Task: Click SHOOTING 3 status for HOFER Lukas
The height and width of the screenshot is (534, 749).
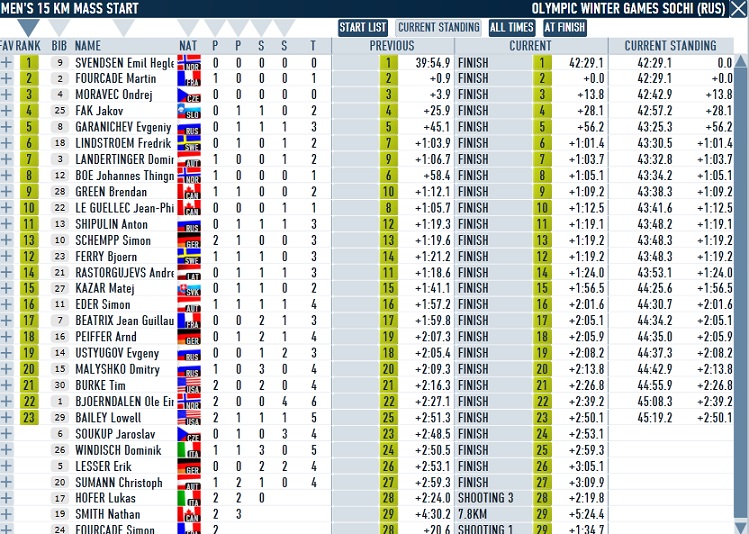Action: coord(486,498)
